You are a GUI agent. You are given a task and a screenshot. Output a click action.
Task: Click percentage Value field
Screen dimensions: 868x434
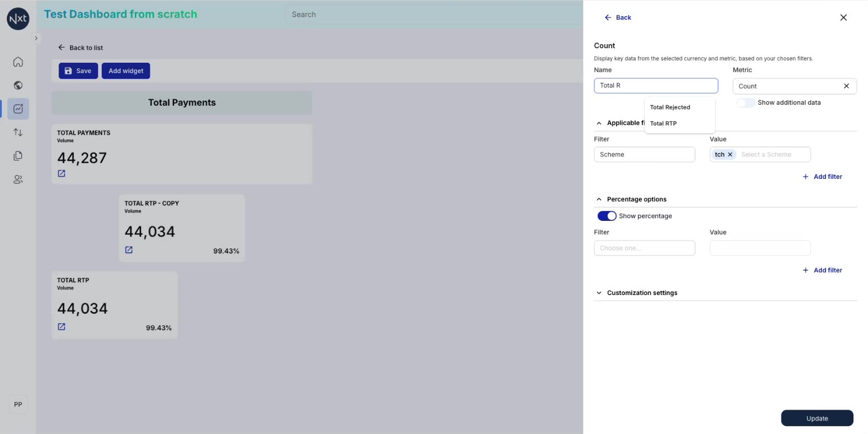(760, 248)
